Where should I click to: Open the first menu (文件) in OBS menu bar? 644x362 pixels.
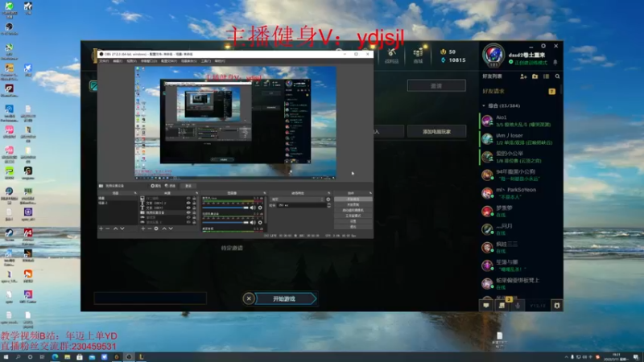coord(104,61)
